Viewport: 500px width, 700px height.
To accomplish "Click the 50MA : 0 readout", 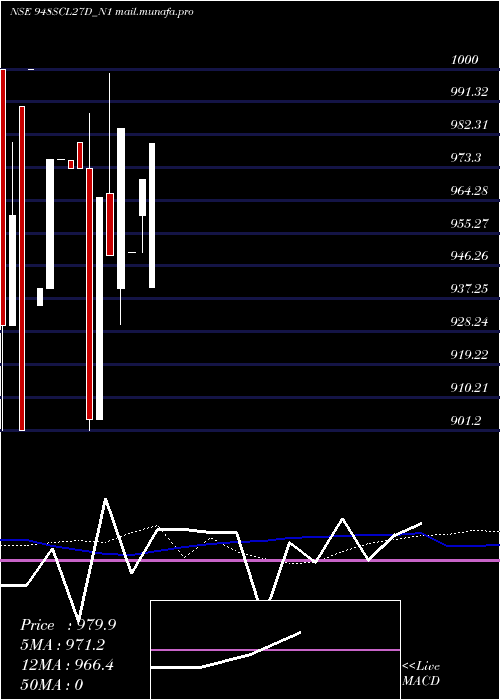I will (x=52, y=685).
